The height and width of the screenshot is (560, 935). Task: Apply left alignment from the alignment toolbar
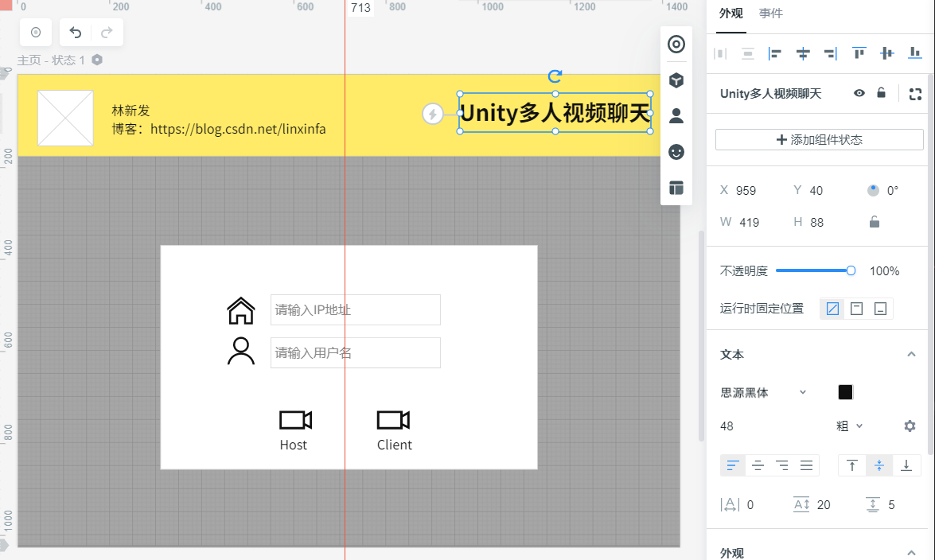(x=774, y=52)
